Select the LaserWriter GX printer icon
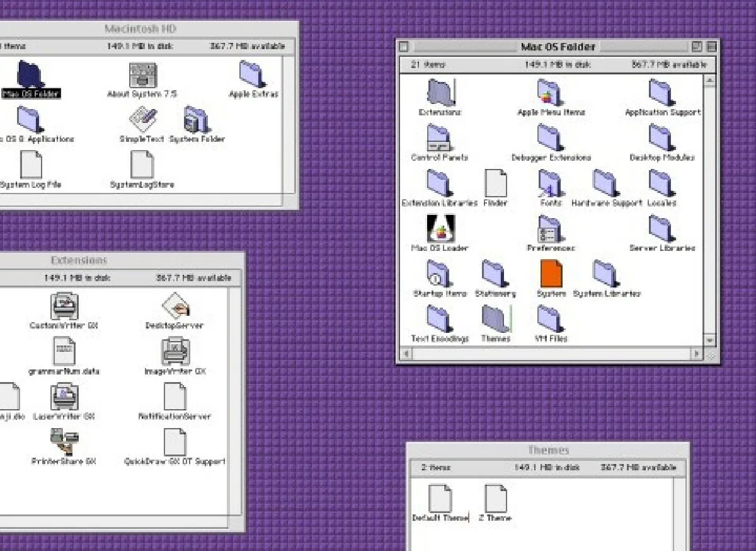This screenshot has height=551, width=756. 64,397
